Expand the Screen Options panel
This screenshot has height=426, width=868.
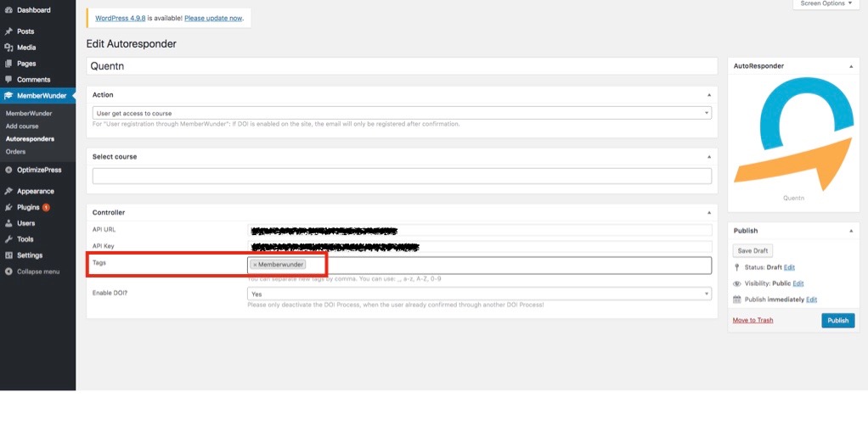click(x=826, y=4)
